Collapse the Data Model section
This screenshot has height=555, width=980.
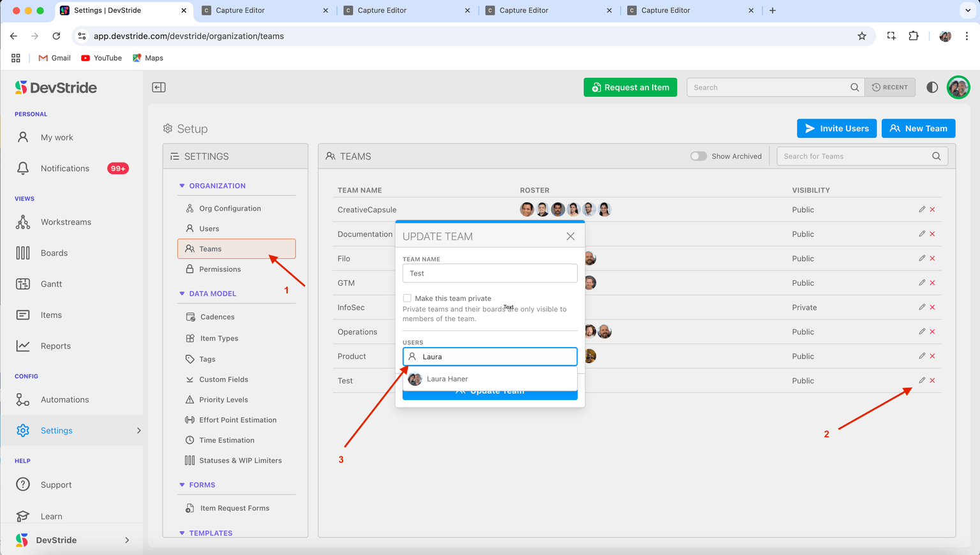[x=182, y=293]
